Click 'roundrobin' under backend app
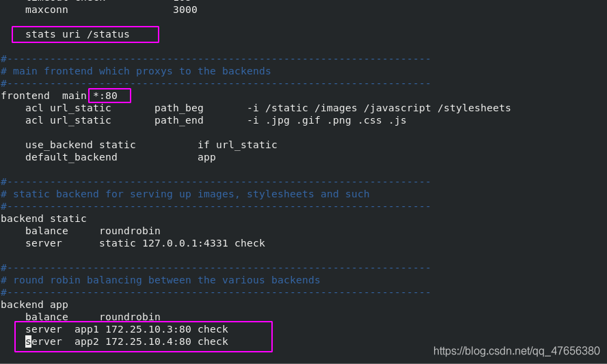The height and width of the screenshot is (364, 607). tap(130, 317)
